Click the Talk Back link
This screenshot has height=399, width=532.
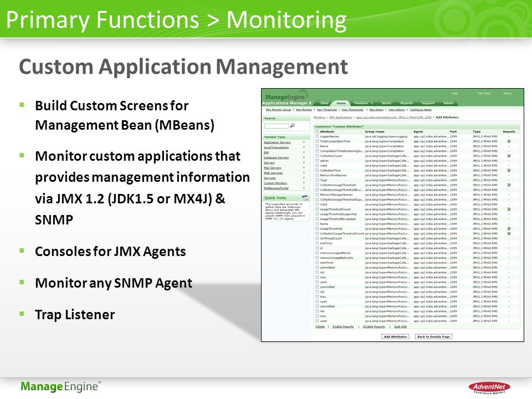point(484,93)
